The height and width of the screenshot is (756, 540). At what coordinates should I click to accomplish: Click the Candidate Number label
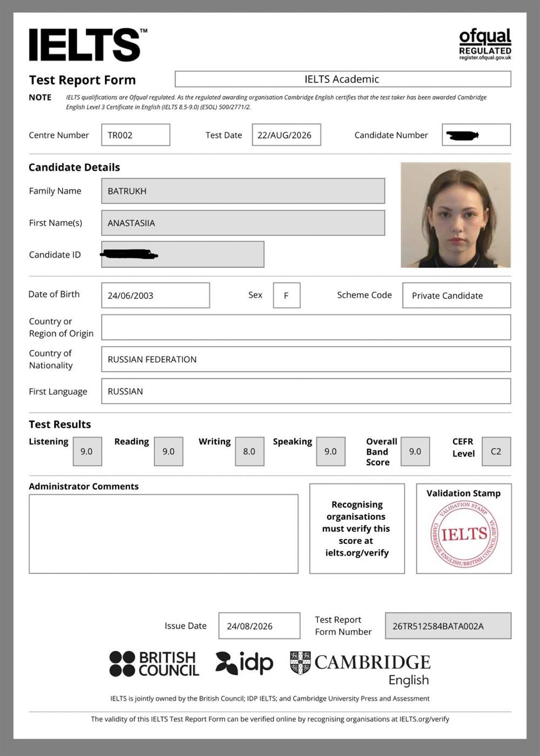391,135
